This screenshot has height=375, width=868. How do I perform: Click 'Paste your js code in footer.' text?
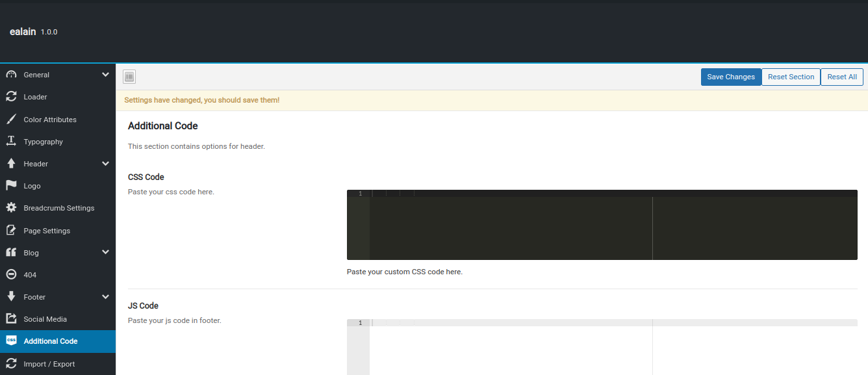pyautogui.click(x=175, y=320)
